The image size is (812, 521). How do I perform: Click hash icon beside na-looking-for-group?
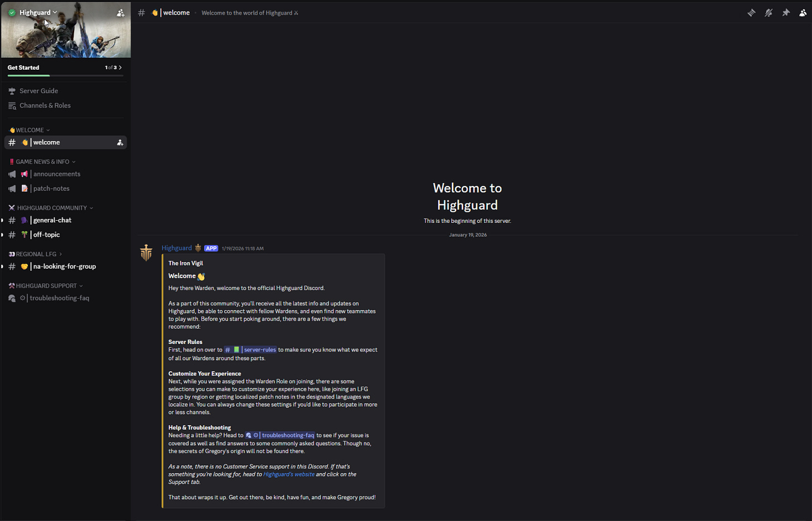coord(12,266)
